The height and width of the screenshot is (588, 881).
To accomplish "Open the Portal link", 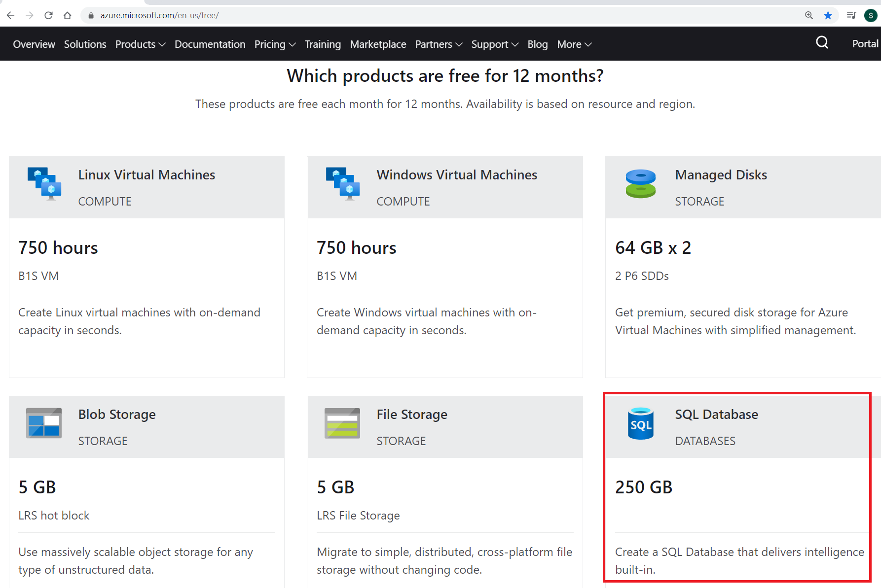I will 865,43.
